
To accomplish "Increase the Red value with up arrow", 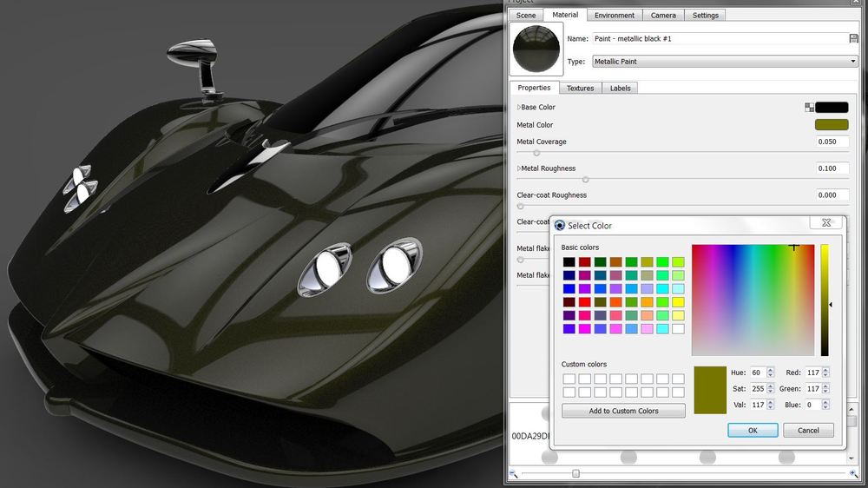I will tap(825, 370).
